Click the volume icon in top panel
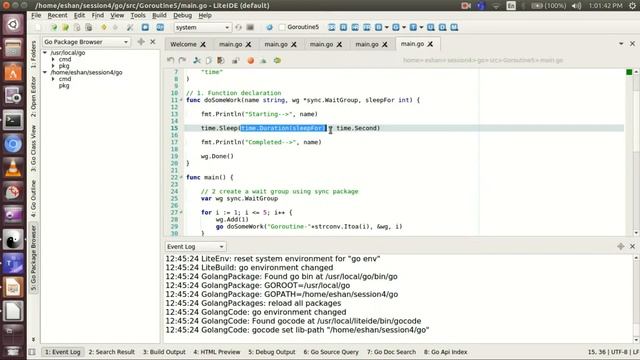Screen dimensions: 640x360 pyautogui.click(x=576, y=6)
